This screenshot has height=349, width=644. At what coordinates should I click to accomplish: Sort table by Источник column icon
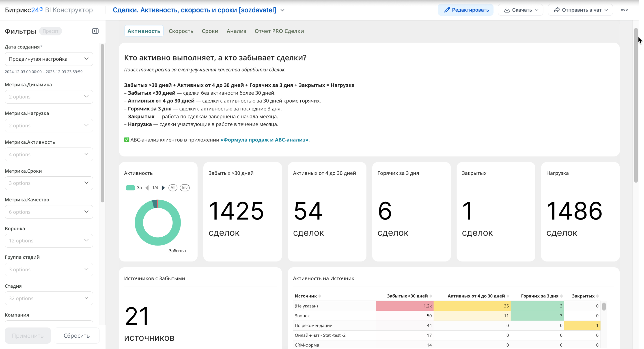[320, 296]
